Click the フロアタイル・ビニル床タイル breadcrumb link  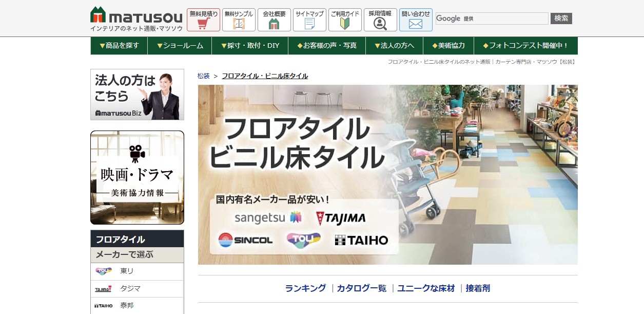coord(265,76)
